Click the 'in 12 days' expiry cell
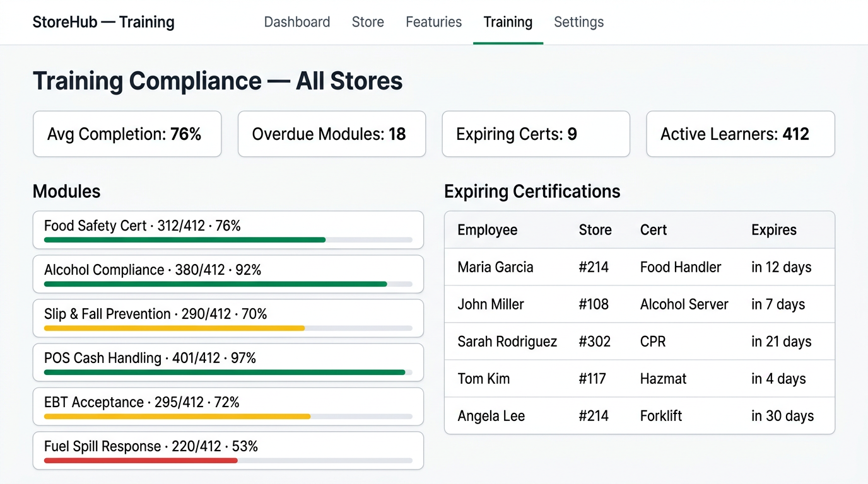This screenshot has height=484, width=868. click(782, 267)
